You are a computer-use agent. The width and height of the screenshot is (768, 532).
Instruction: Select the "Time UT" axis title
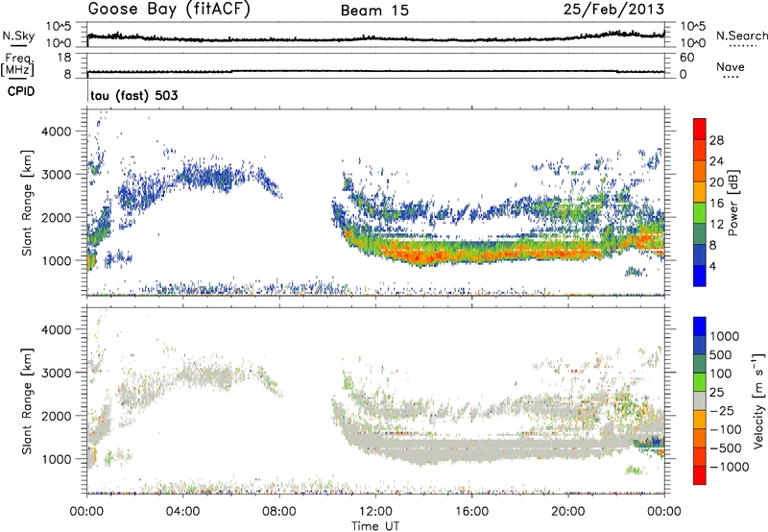tap(375, 526)
